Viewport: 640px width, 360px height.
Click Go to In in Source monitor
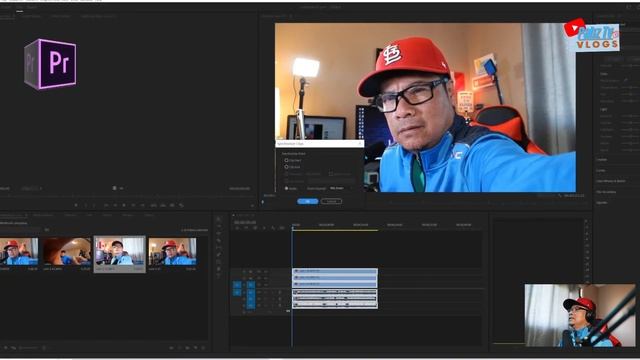[107, 205]
